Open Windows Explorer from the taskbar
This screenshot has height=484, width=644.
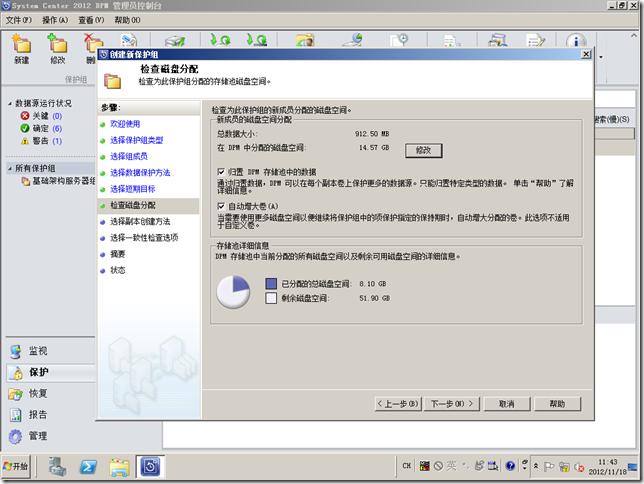(119, 467)
